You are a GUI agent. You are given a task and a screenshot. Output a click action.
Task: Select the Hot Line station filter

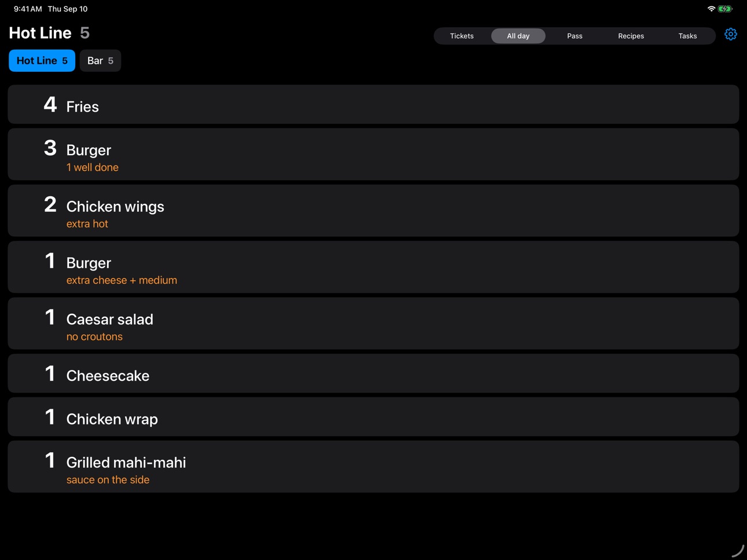pos(42,61)
